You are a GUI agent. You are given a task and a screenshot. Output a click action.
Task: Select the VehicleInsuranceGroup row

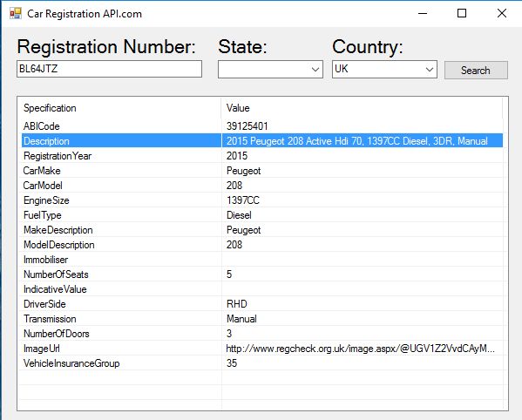262,363
